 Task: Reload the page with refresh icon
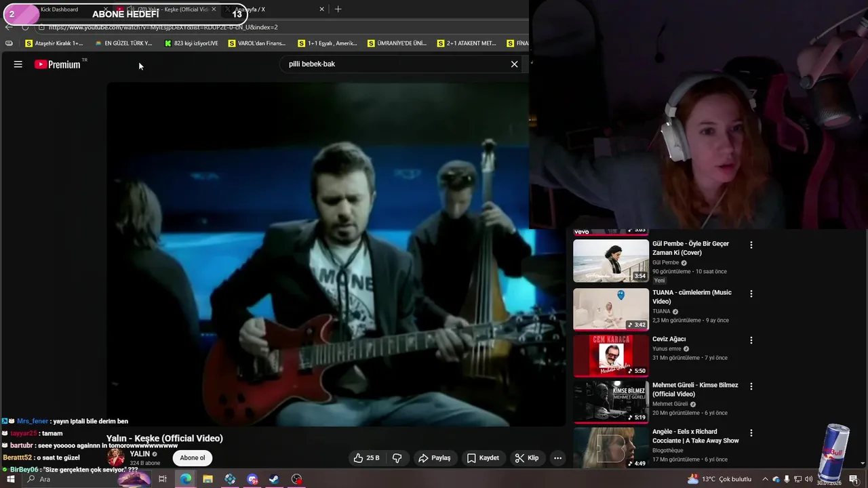click(25, 27)
